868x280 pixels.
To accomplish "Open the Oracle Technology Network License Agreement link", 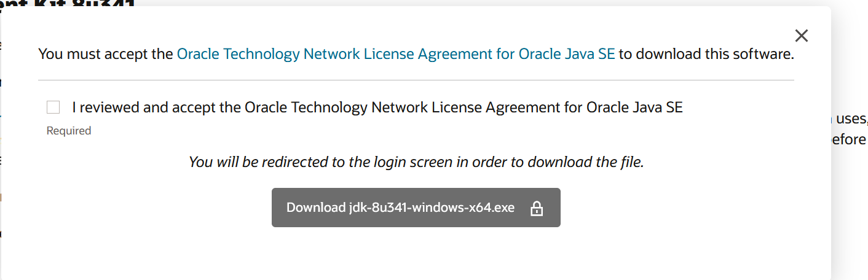I will tap(396, 54).
